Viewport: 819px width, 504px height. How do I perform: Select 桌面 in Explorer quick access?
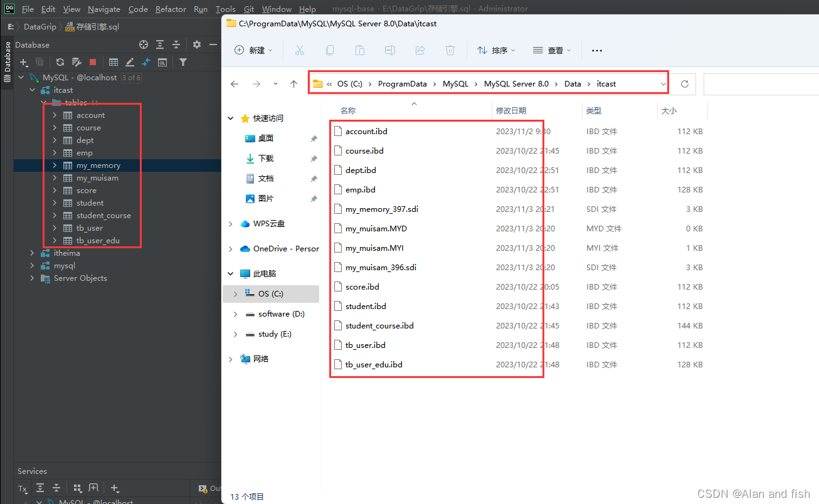point(266,139)
